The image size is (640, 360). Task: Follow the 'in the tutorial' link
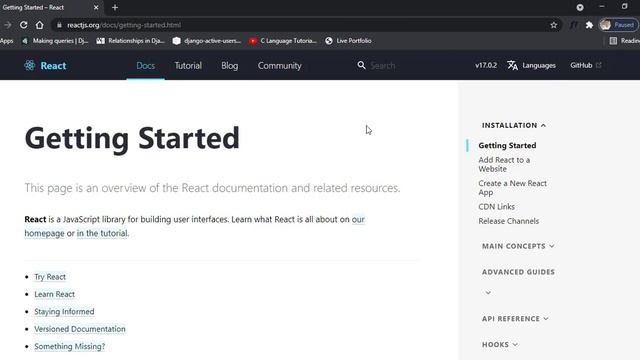coord(102,233)
